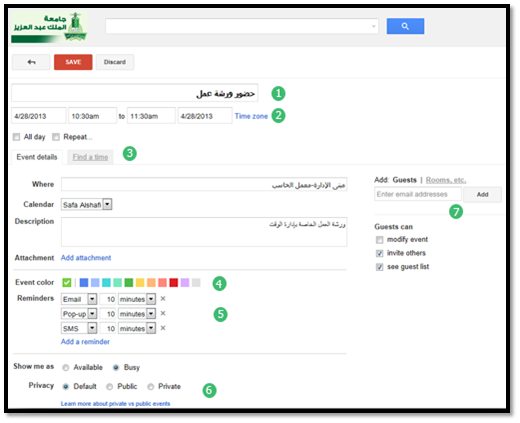
Task: Open the Email reminder type dropdown
Action: (92, 299)
